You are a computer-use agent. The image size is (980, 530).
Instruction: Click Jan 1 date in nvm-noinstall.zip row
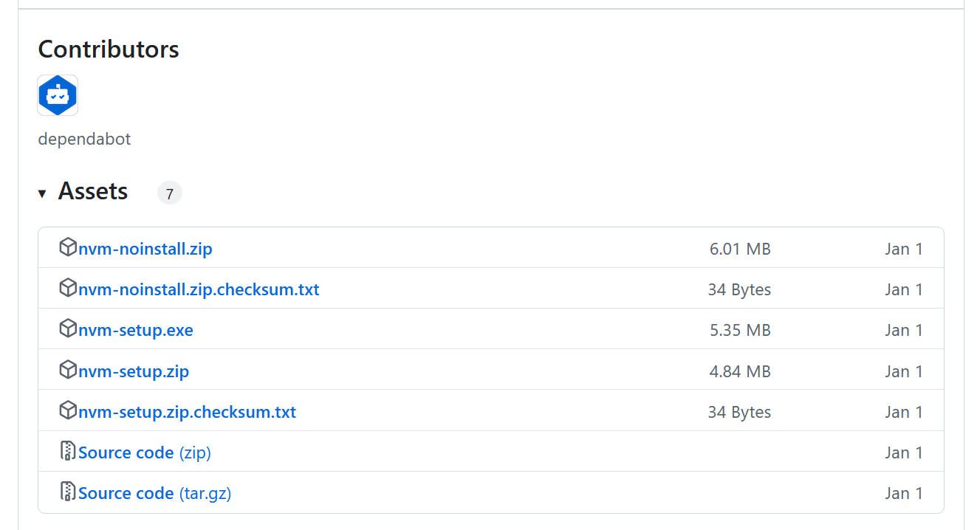[904, 249]
